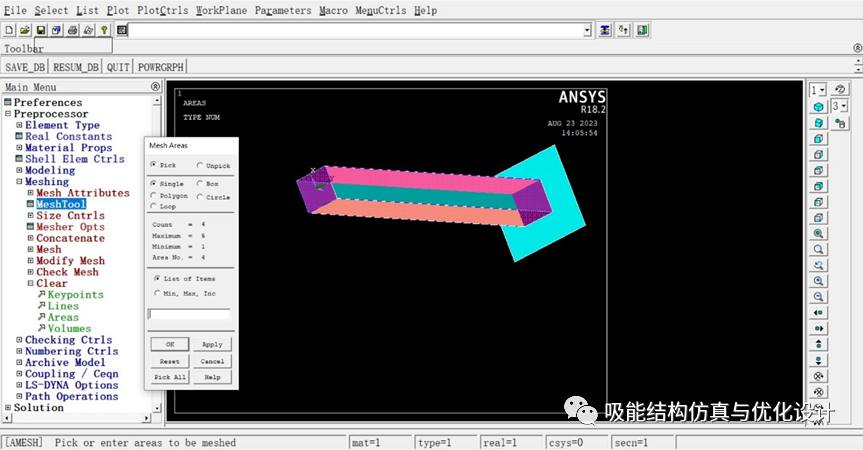Open the MenuCtrls menu
The height and width of the screenshot is (450, 863).
(381, 10)
